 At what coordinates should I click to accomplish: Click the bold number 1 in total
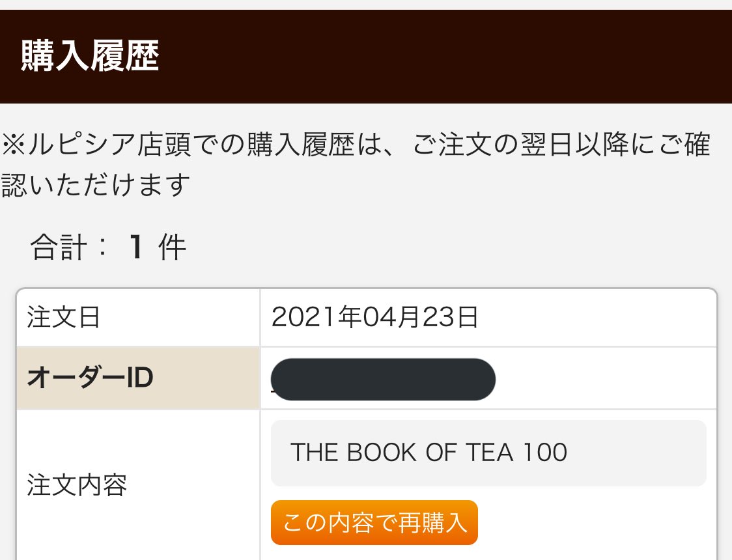tap(136, 247)
